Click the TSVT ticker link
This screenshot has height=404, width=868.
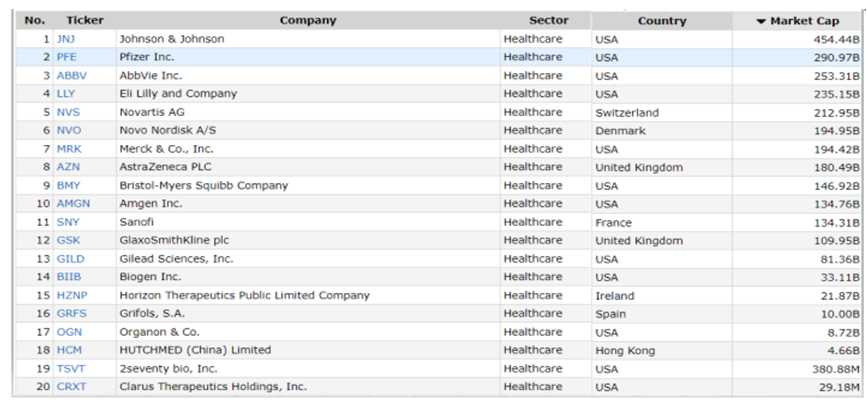70,369
